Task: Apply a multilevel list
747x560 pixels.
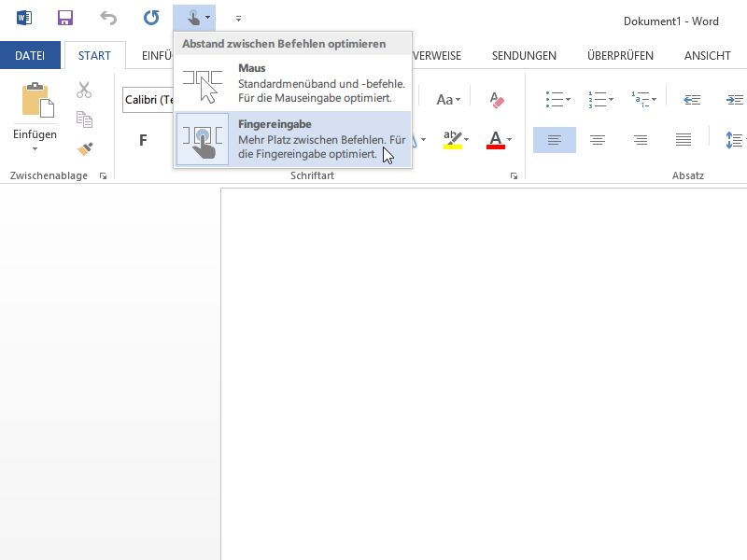Action: pyautogui.click(x=641, y=100)
